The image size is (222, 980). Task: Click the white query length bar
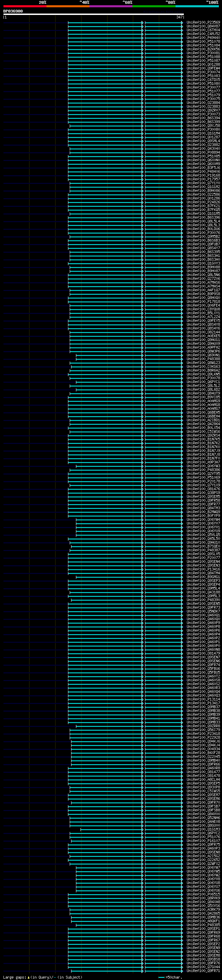click(x=94, y=14)
